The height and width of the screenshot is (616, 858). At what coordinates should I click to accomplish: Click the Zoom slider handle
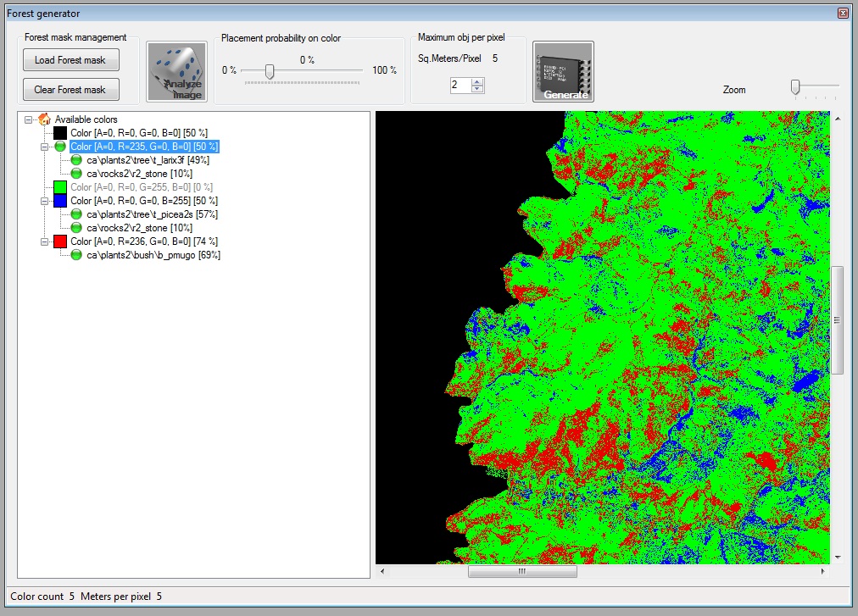click(x=795, y=86)
